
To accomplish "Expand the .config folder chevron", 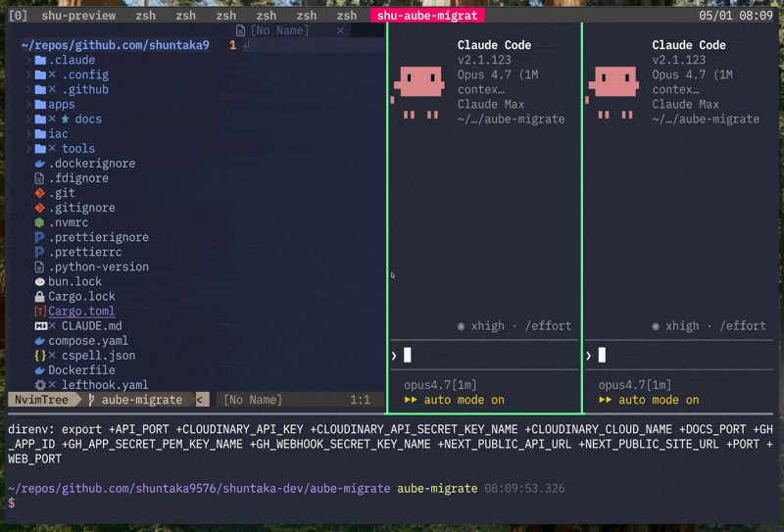I will coord(28,75).
